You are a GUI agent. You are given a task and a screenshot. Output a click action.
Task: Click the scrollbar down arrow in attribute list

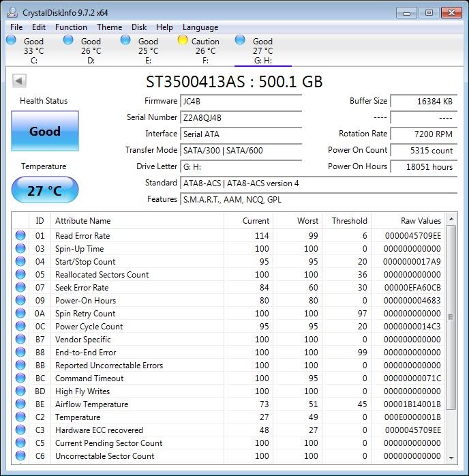coord(451,457)
